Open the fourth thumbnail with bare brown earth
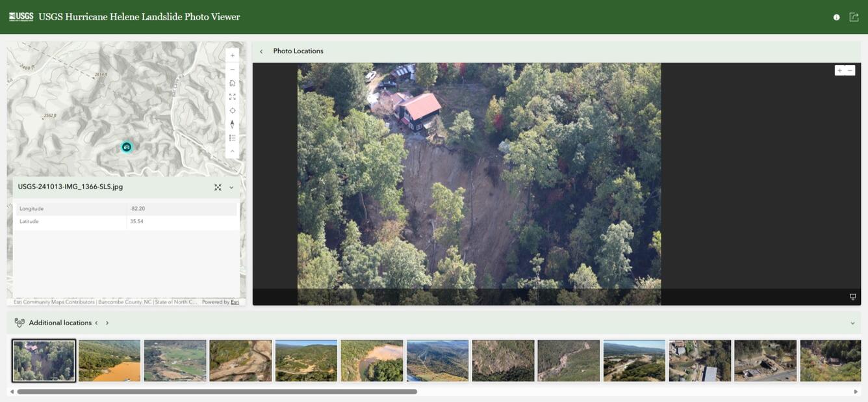Image resolution: width=868 pixels, height=402 pixels. 241,360
